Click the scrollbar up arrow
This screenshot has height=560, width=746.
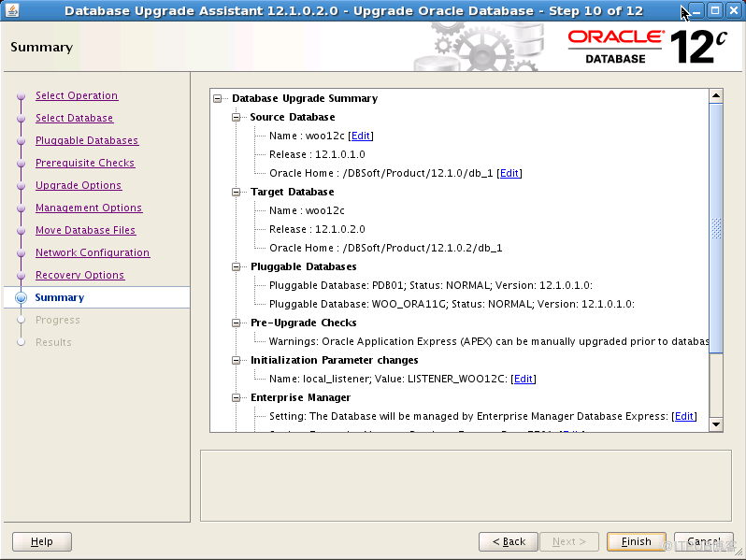coord(716,95)
